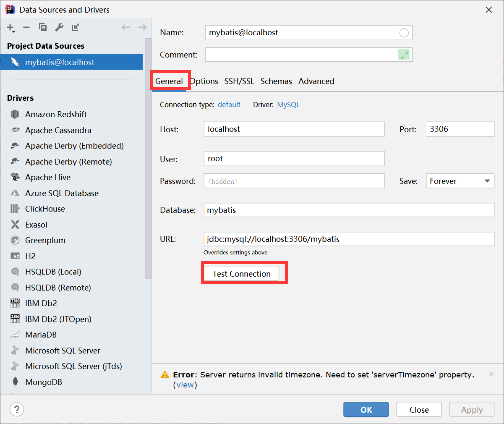Click the back navigation arrow
This screenshot has height=424, width=504.
point(125,27)
